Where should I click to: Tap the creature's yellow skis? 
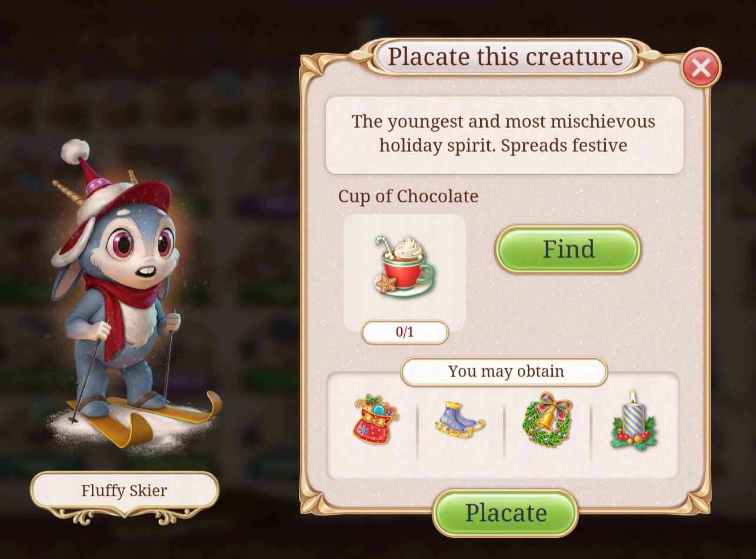144,417
